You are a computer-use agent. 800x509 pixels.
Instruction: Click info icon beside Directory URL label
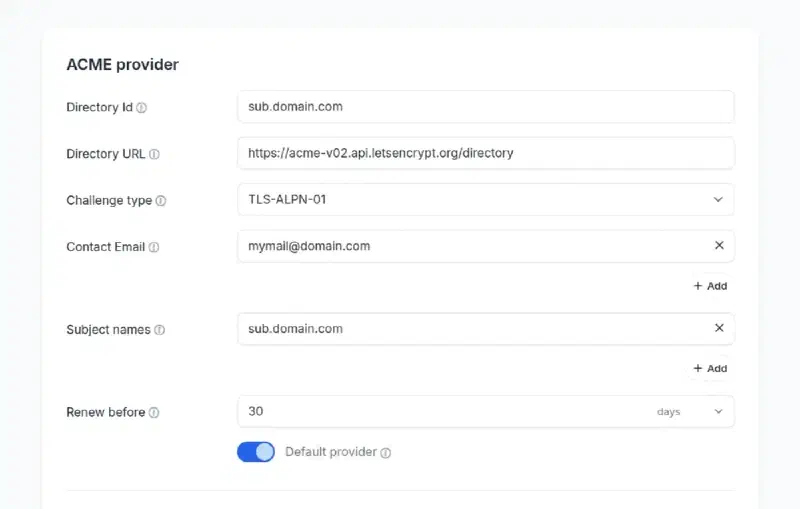[x=154, y=154]
